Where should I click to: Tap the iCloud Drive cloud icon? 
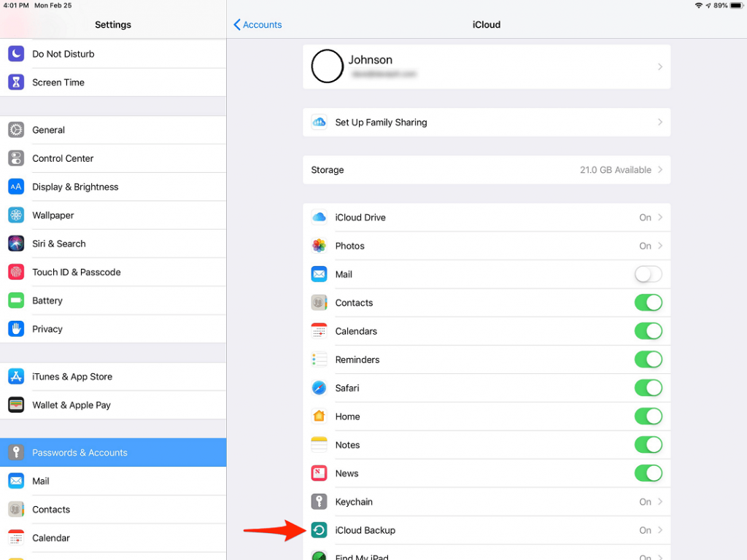(320, 217)
